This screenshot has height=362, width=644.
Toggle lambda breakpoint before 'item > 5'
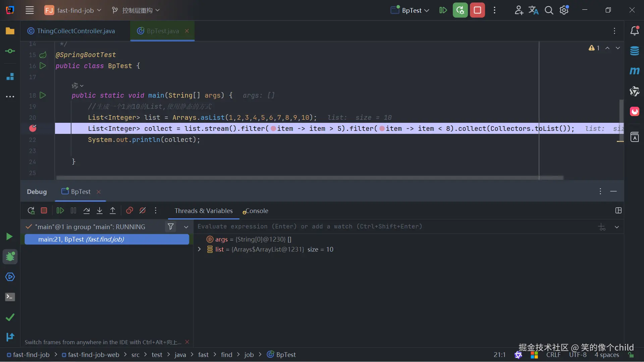coord(273,128)
